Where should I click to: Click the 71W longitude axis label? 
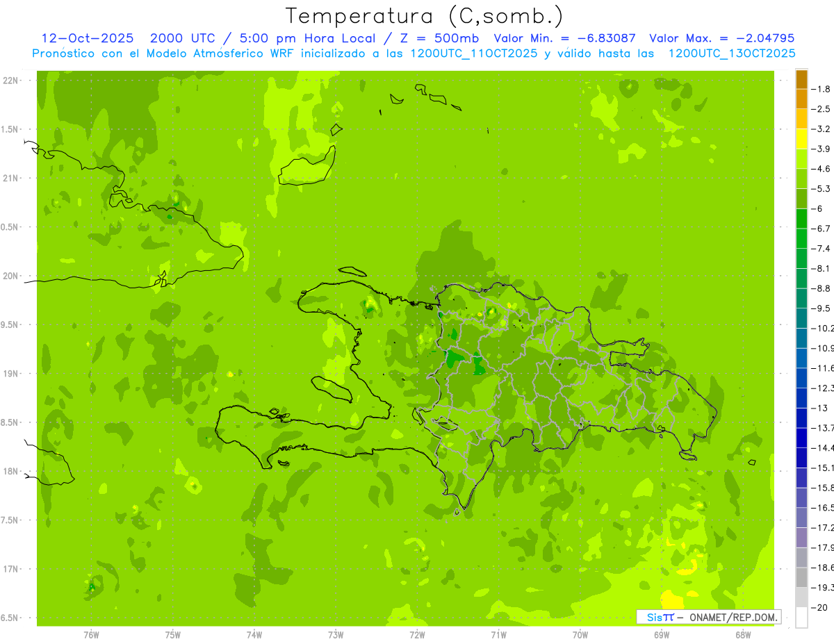coord(498,634)
